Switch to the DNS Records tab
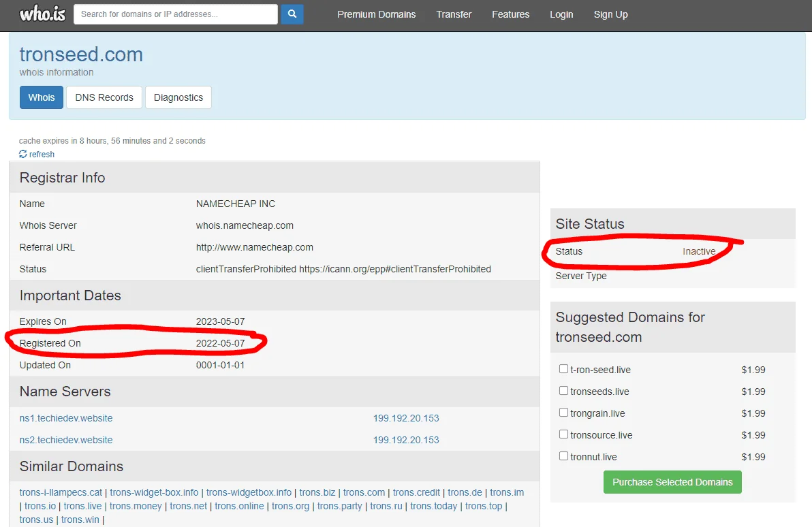812x527 pixels. [x=104, y=97]
